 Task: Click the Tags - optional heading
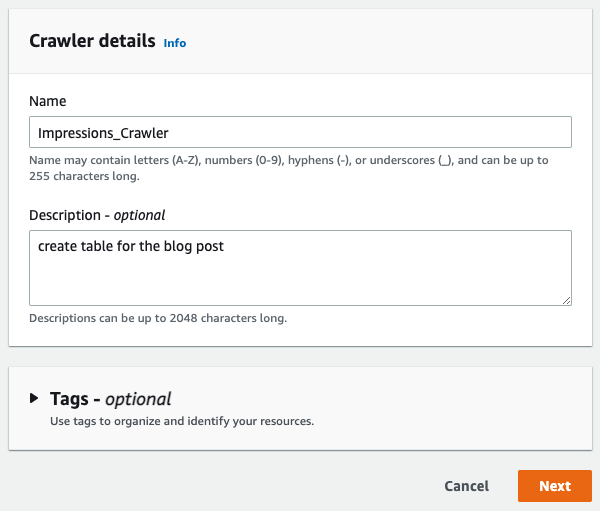point(111,399)
